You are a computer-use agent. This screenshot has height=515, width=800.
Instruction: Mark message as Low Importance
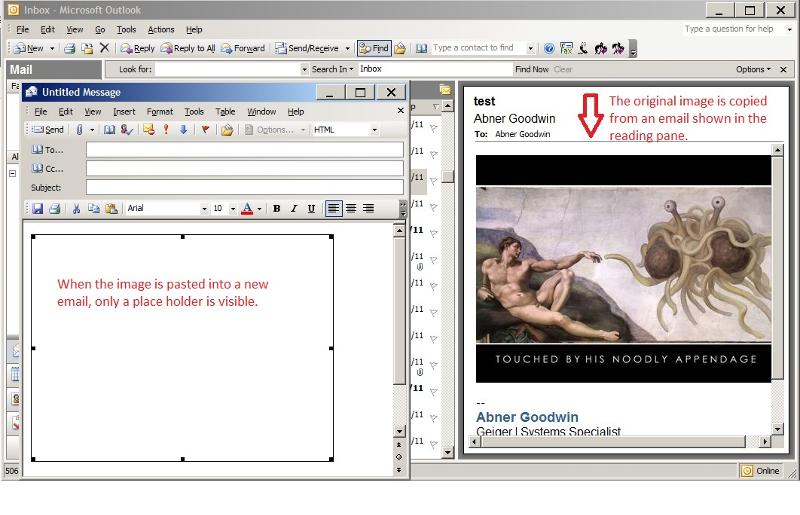click(183, 130)
